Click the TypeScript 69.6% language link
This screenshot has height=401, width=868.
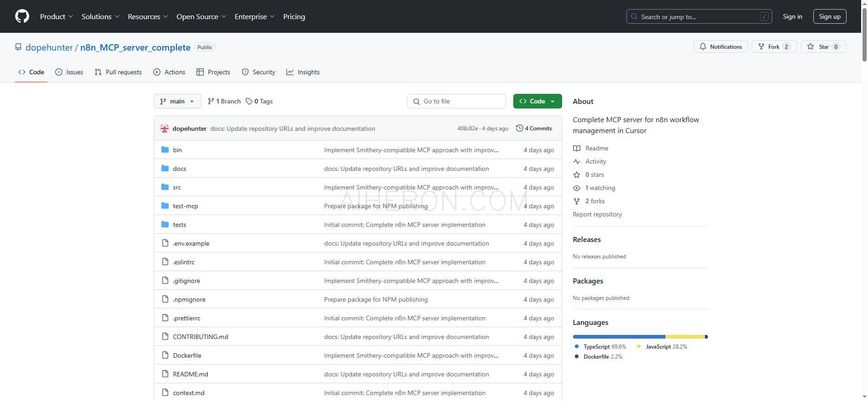(x=600, y=346)
